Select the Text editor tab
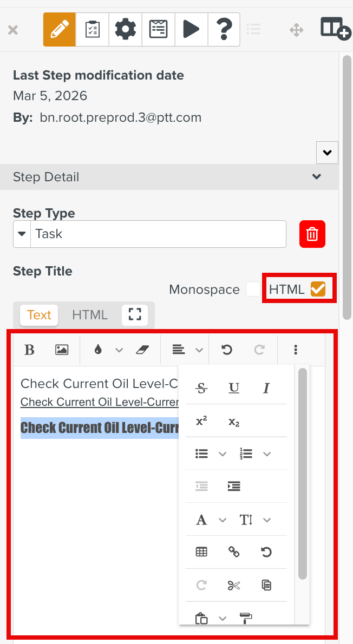 coord(39,315)
